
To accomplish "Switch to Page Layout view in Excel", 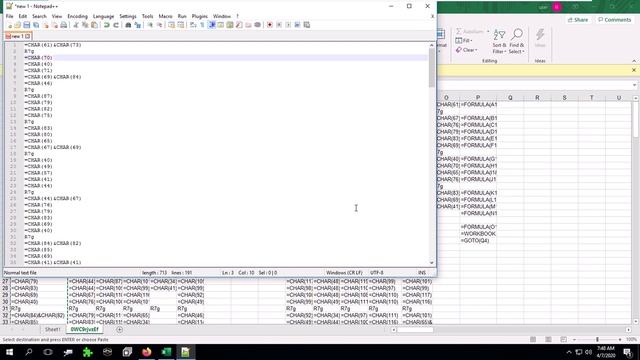I will click(x=548, y=340).
